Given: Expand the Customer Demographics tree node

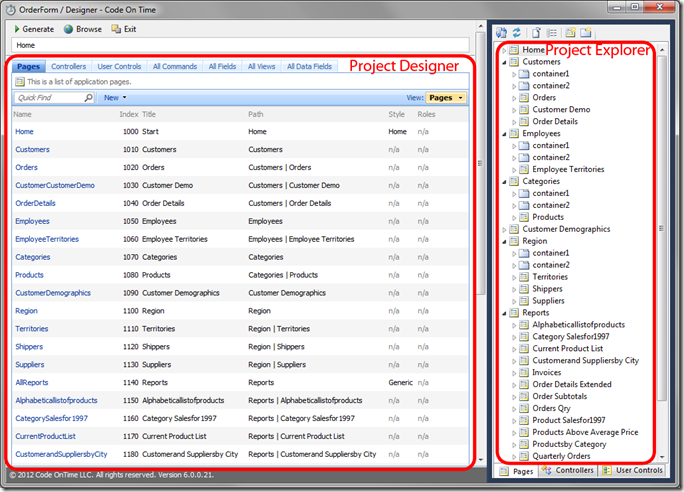Looking at the screenshot, I should (x=504, y=229).
